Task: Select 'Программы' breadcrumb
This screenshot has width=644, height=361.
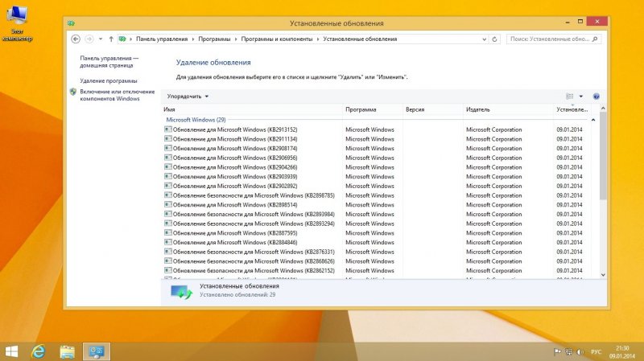Action: [x=214, y=39]
